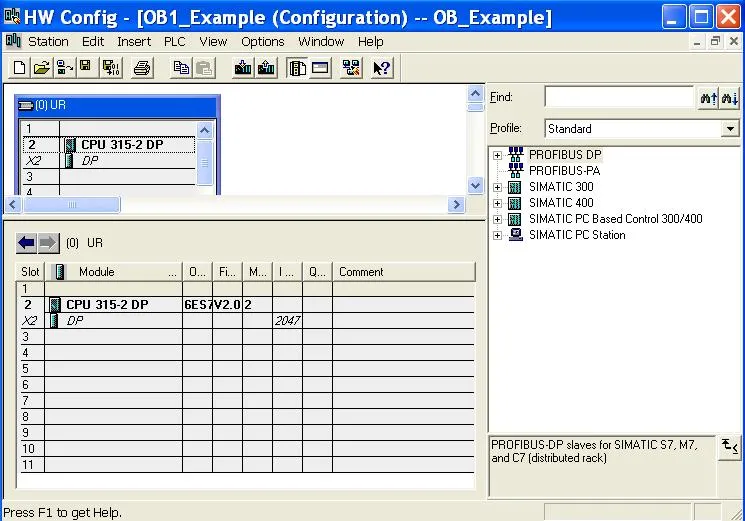Click the Save and Compile icon
Image resolution: width=745 pixels, height=521 pixels.
112,68
